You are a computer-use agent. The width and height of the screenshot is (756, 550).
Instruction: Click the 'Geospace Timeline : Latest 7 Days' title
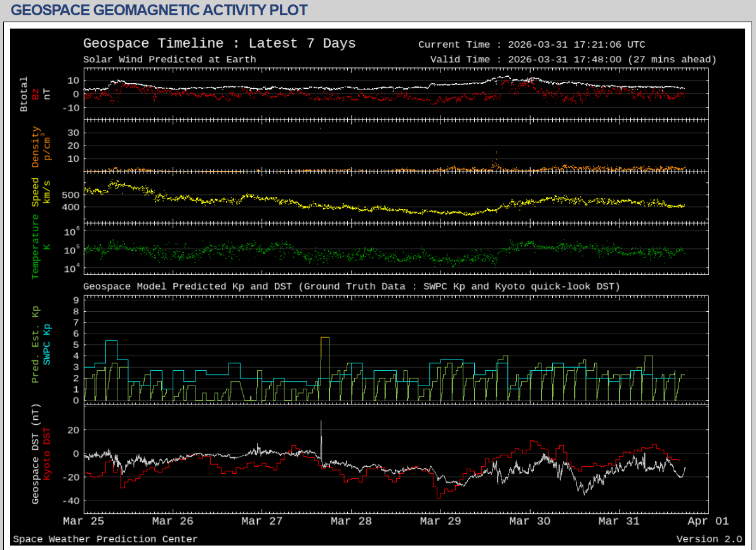point(219,44)
